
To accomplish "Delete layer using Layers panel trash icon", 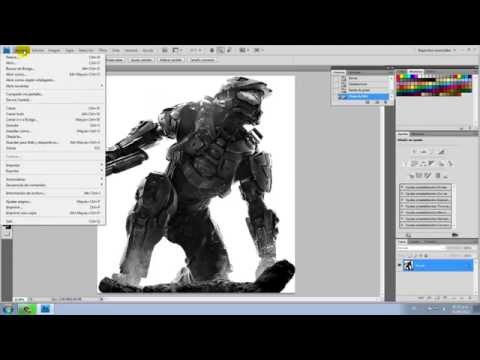I will tap(470, 298).
